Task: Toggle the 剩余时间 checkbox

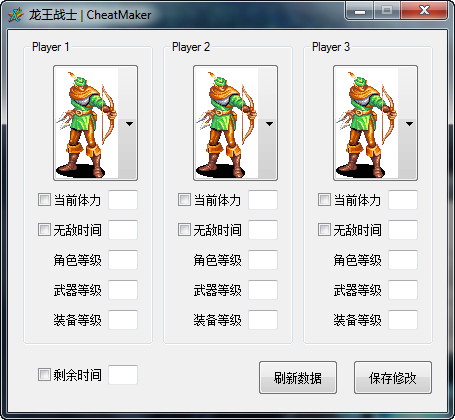Action: [44, 375]
